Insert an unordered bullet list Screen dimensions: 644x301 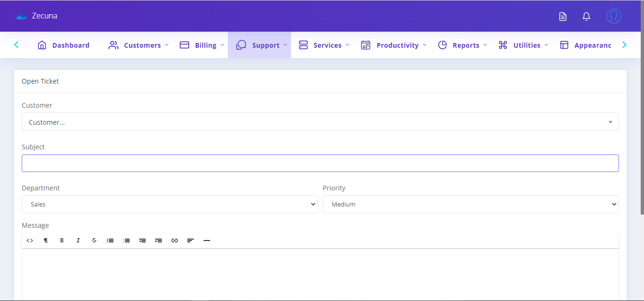110,240
